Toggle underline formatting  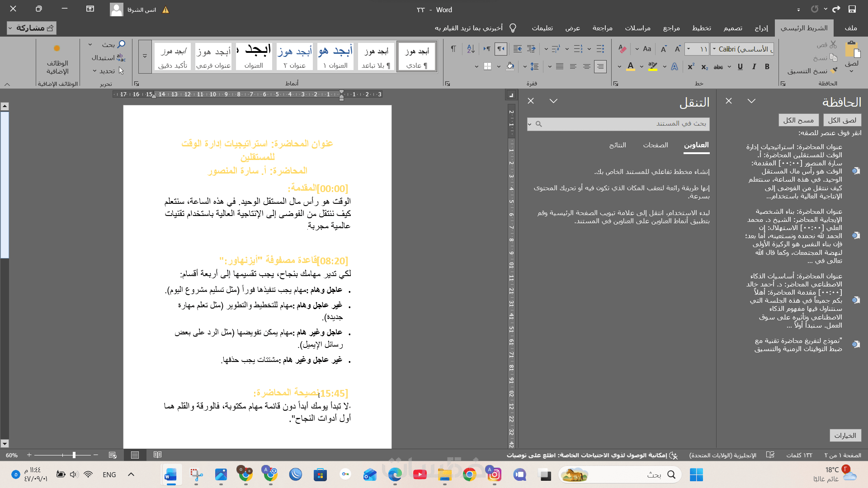(740, 67)
